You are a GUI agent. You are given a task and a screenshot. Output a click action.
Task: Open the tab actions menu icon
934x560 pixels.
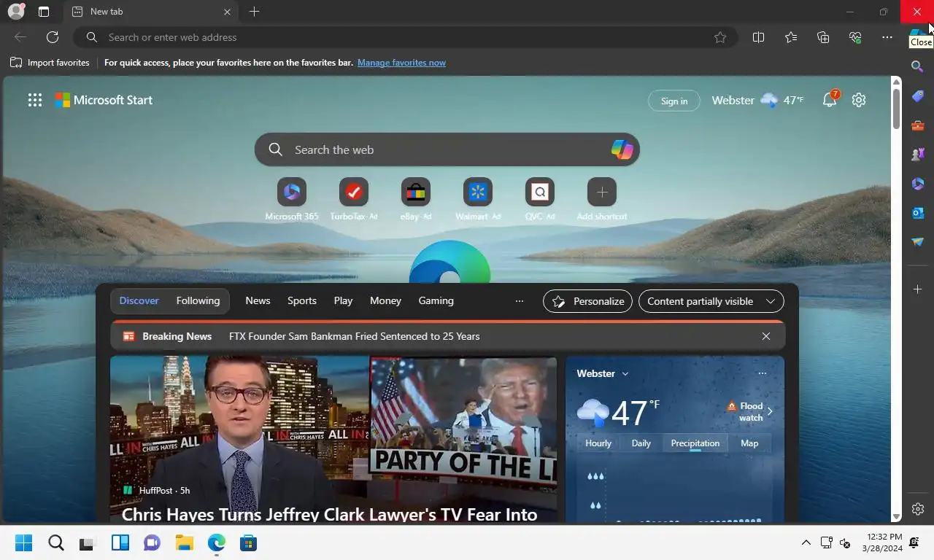[44, 12]
